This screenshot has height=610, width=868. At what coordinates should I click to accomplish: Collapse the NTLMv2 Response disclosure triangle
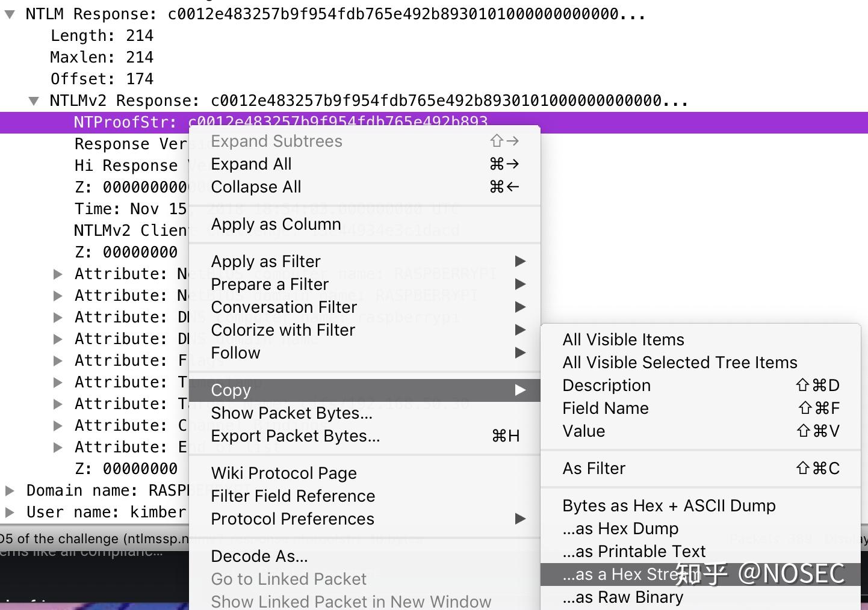coord(34,101)
